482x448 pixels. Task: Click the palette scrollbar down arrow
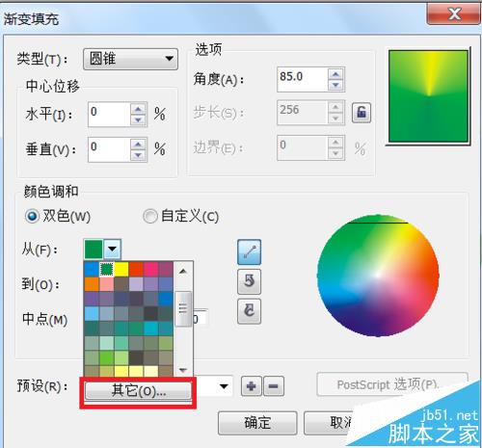(183, 370)
